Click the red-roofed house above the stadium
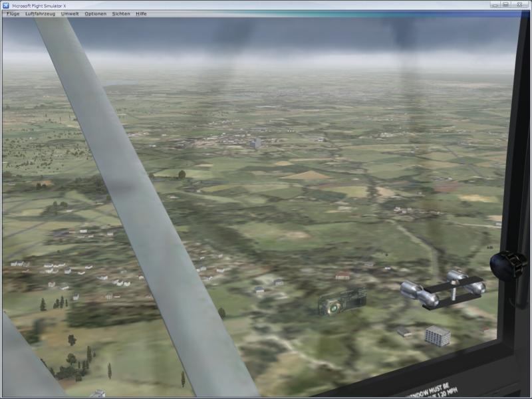Image resolution: width=532 pixels, height=399 pixels. [x=342, y=275]
